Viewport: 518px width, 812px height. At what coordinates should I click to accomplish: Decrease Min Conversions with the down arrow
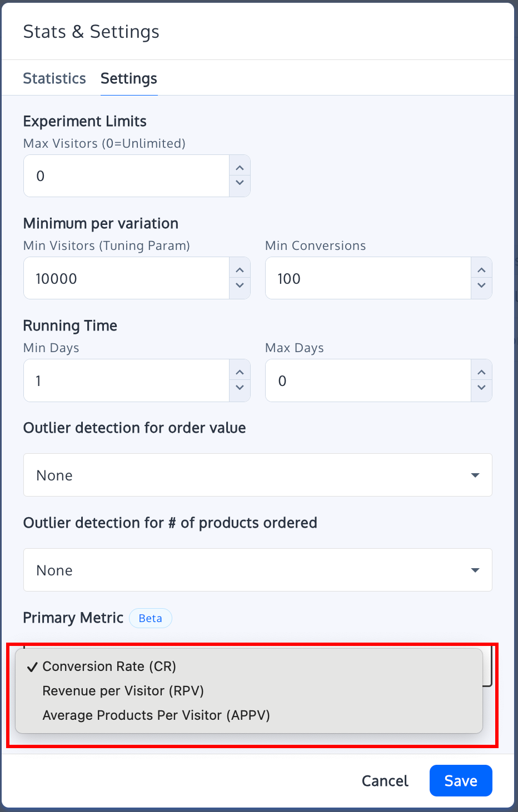click(x=481, y=285)
